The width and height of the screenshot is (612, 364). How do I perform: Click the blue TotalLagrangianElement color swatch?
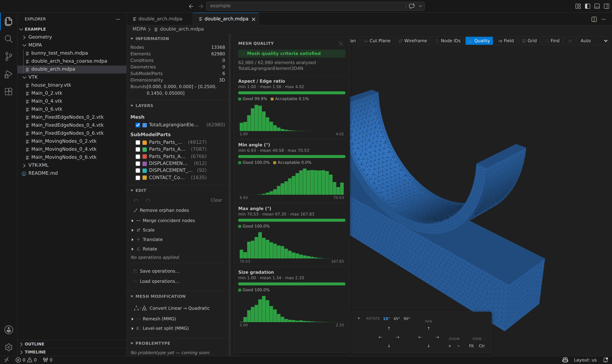(145, 125)
